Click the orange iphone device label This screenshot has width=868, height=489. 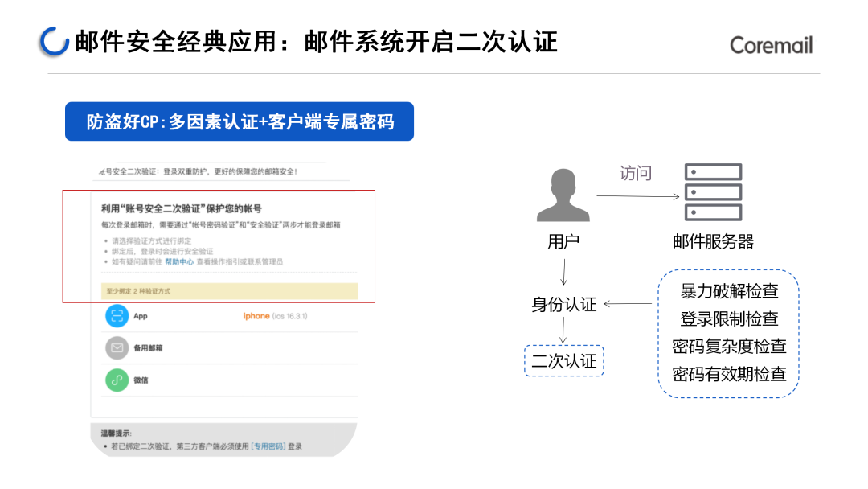(256, 316)
